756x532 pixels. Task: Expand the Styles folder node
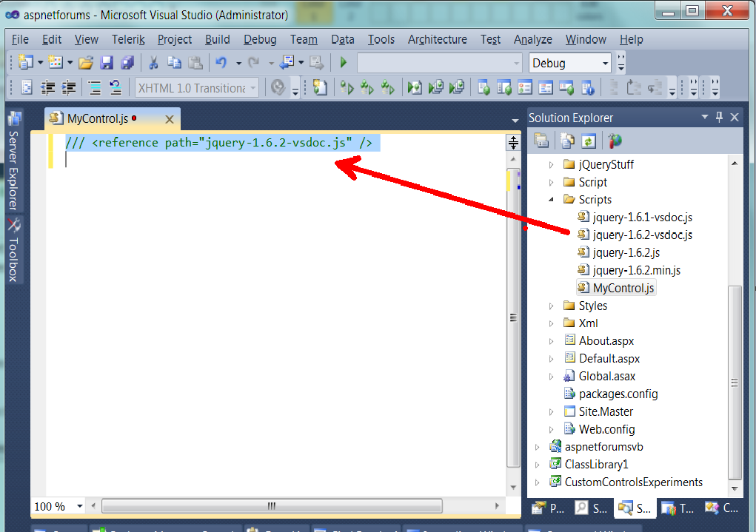click(551, 306)
